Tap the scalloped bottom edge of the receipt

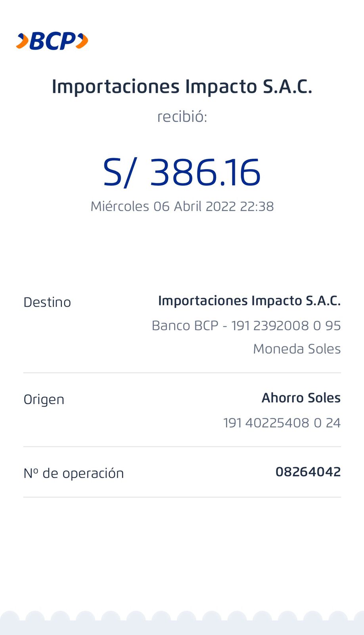pyautogui.click(x=182, y=623)
